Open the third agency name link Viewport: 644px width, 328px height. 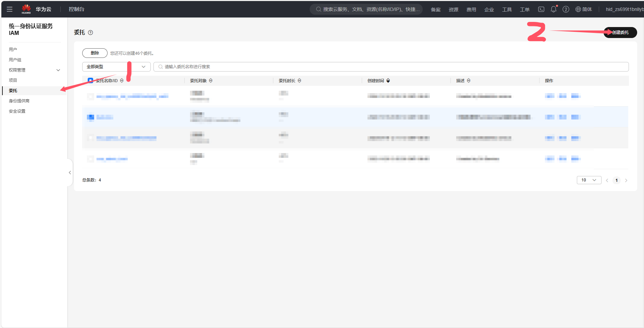click(126, 138)
